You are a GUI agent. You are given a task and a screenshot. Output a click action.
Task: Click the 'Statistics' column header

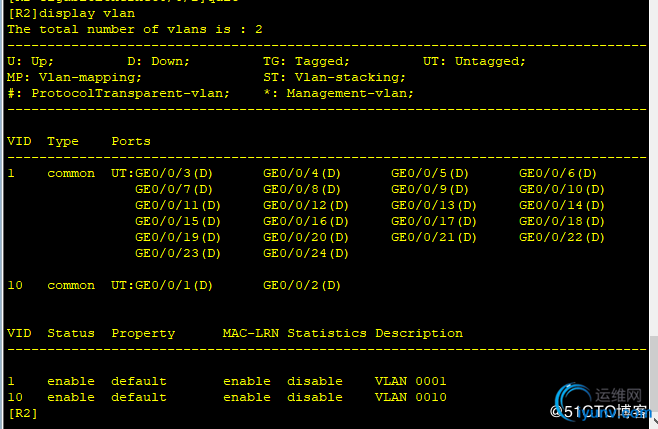pyautogui.click(x=327, y=333)
